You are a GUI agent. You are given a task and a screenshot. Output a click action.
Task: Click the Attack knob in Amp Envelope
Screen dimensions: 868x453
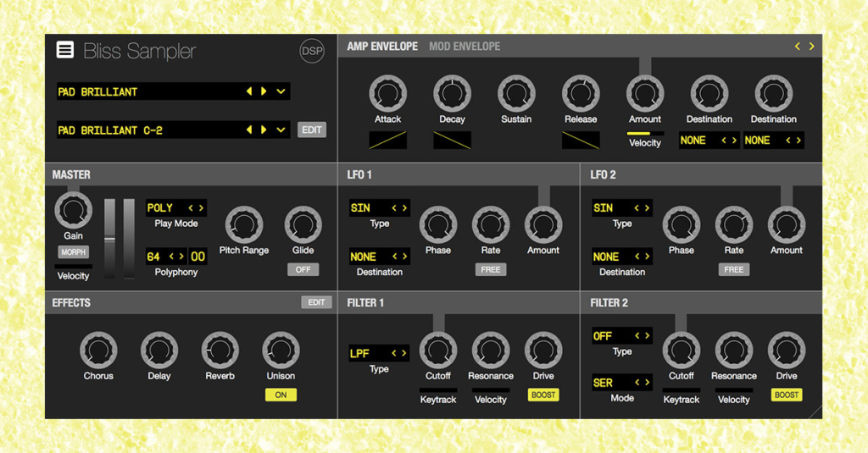(387, 93)
